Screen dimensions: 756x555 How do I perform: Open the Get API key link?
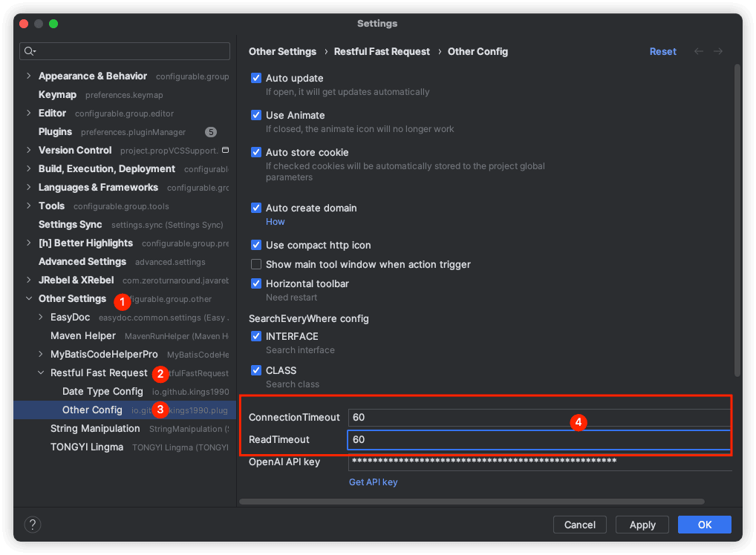(373, 482)
